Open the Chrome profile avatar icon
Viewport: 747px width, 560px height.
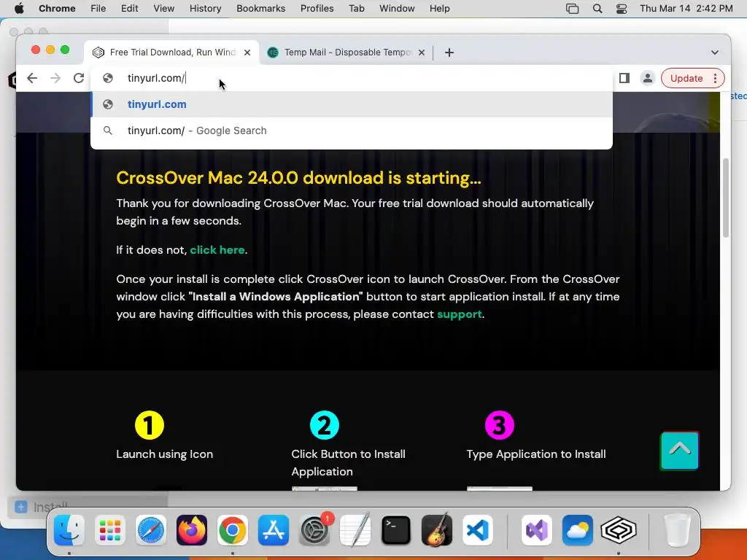[648, 78]
